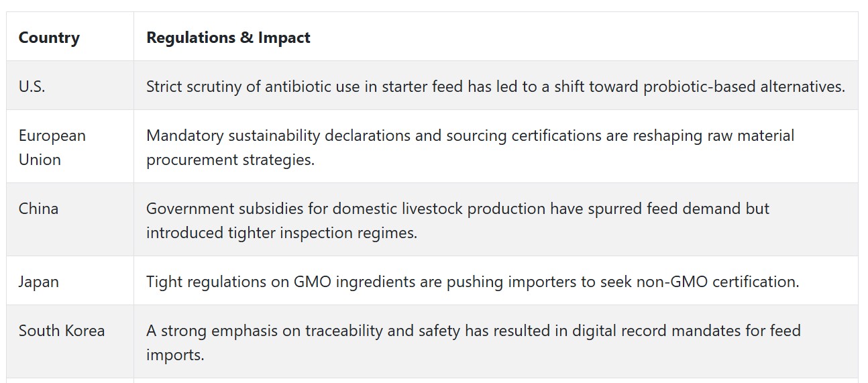Click the government subsidies sentence for China

pos(457,221)
